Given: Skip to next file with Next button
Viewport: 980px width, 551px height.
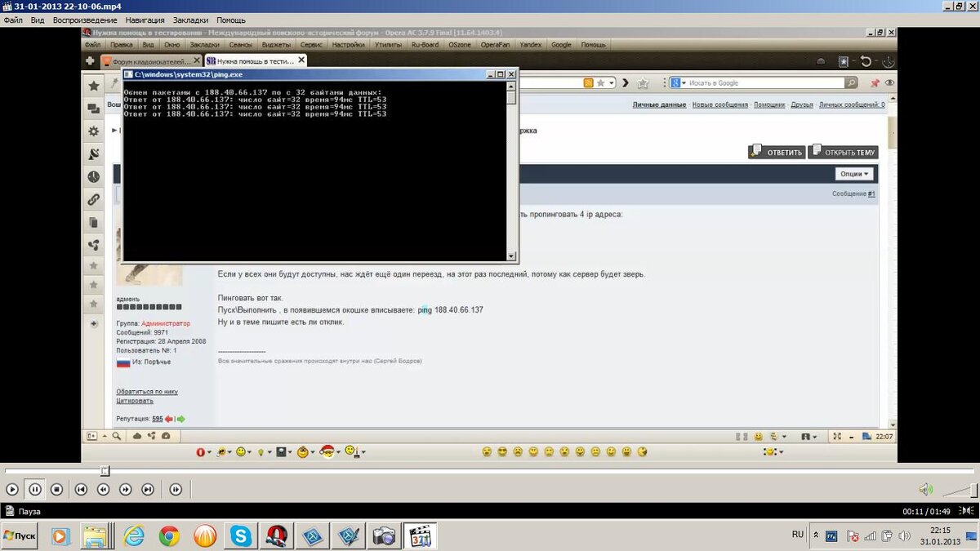Looking at the screenshot, I should pos(148,490).
